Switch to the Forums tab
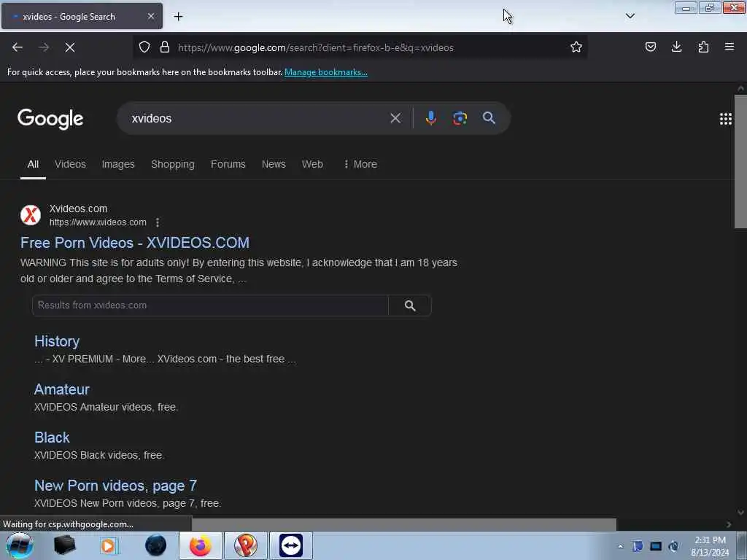Image resolution: width=747 pixels, height=560 pixels. click(228, 164)
